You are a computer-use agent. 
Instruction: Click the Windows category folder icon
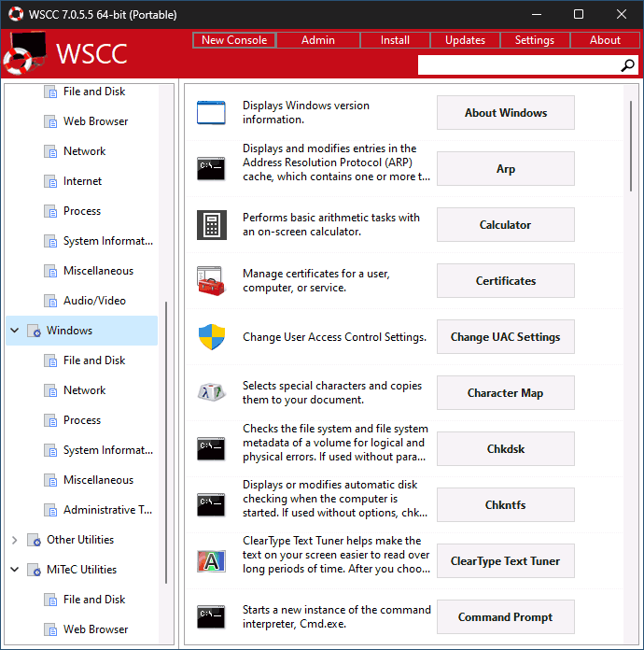tap(34, 331)
